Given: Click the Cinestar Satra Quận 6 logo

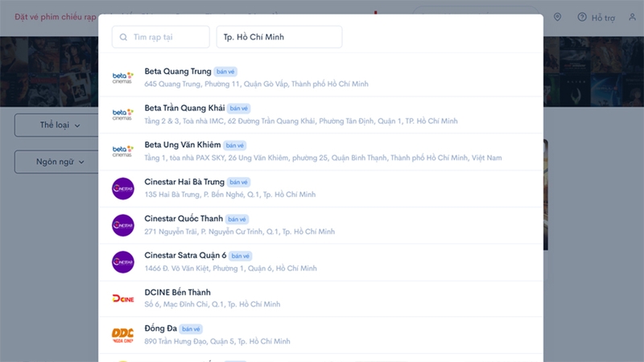Looking at the screenshot, I should (123, 262).
